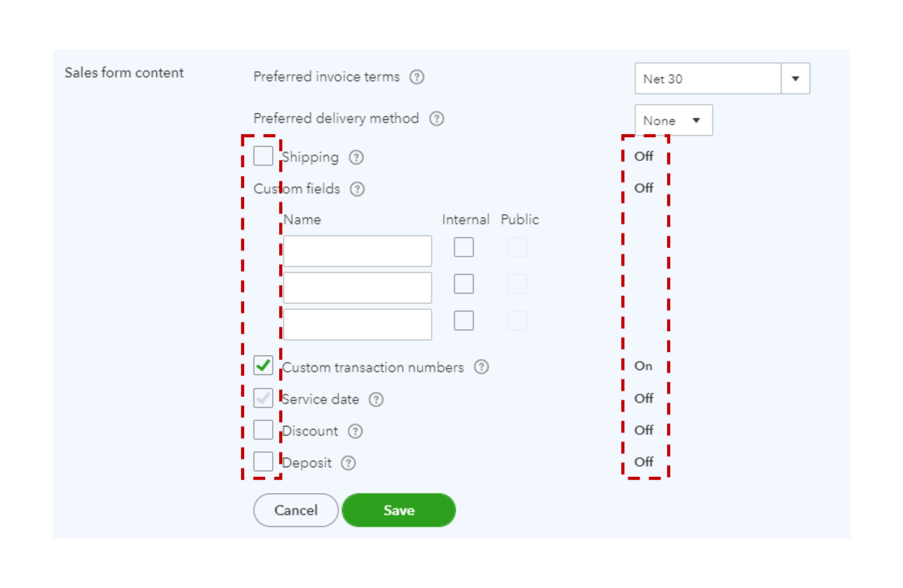Open help icon beside Preferred delivery method

pyautogui.click(x=436, y=119)
